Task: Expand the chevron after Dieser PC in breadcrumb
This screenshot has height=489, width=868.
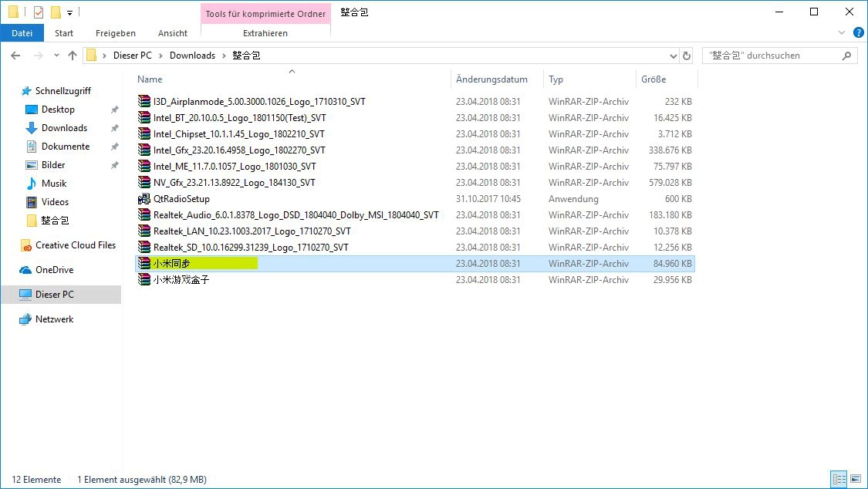Action: [160, 56]
